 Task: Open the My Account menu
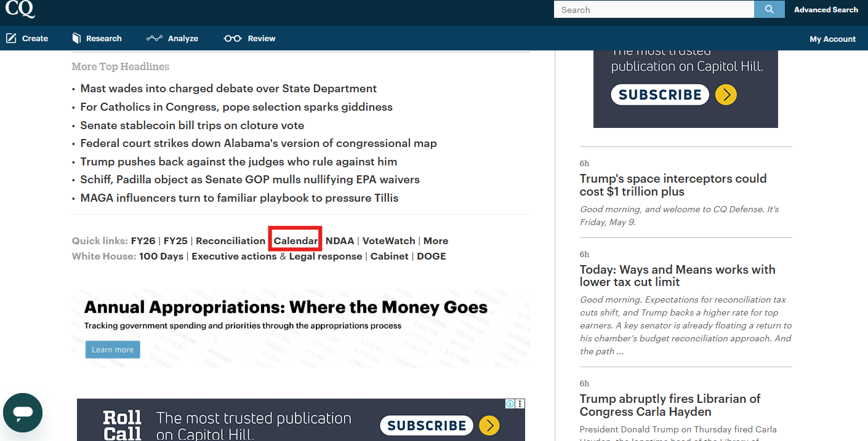click(832, 39)
